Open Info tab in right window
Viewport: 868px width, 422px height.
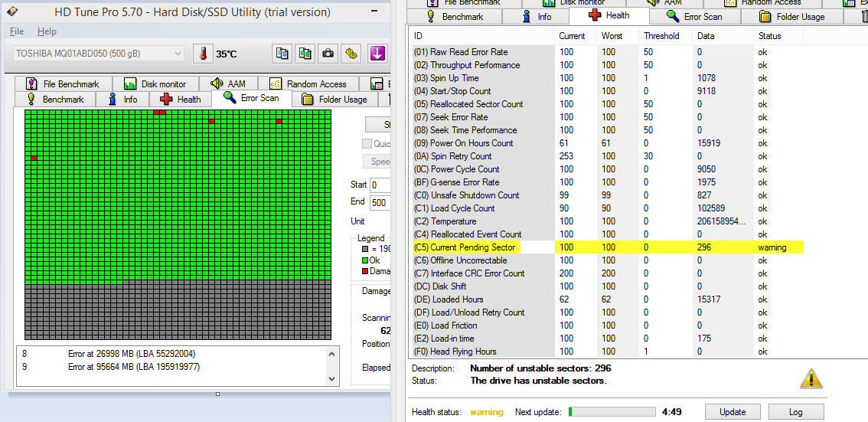click(537, 17)
